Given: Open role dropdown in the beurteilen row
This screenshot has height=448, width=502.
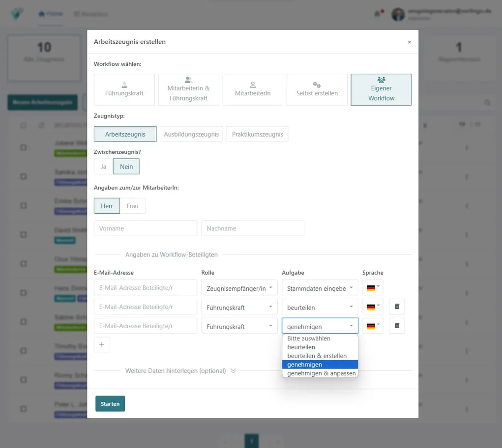Looking at the screenshot, I should point(239,307).
